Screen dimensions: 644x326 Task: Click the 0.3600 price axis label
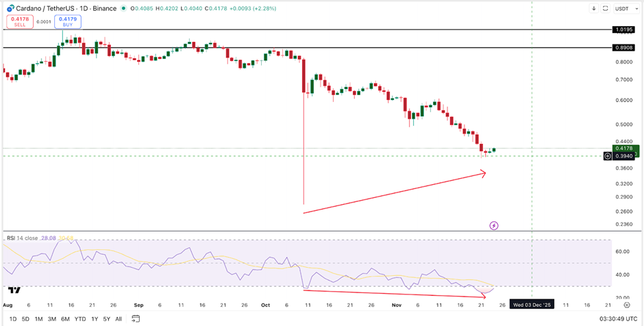623,168
